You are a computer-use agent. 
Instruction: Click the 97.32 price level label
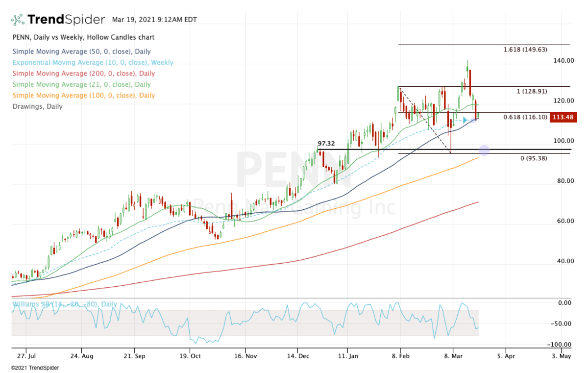click(x=326, y=144)
